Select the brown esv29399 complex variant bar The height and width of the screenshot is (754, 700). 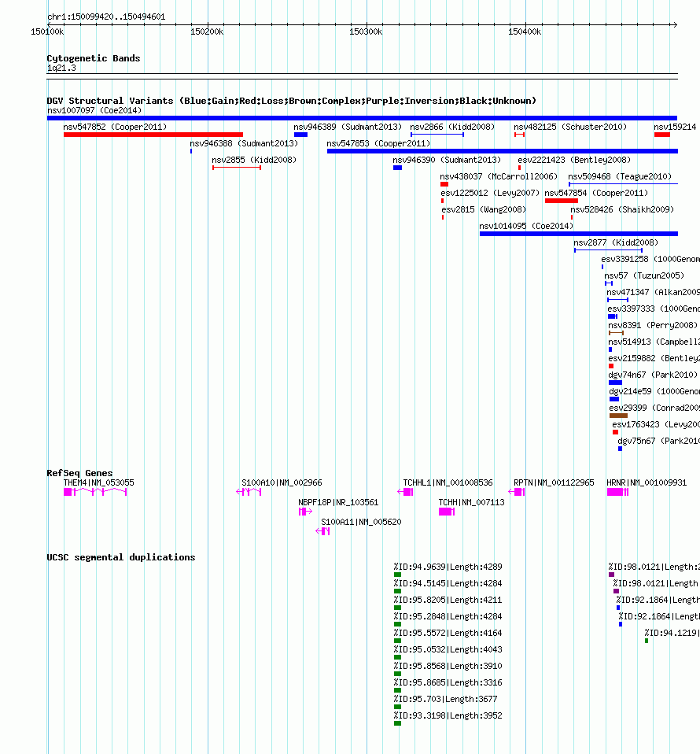(618, 416)
